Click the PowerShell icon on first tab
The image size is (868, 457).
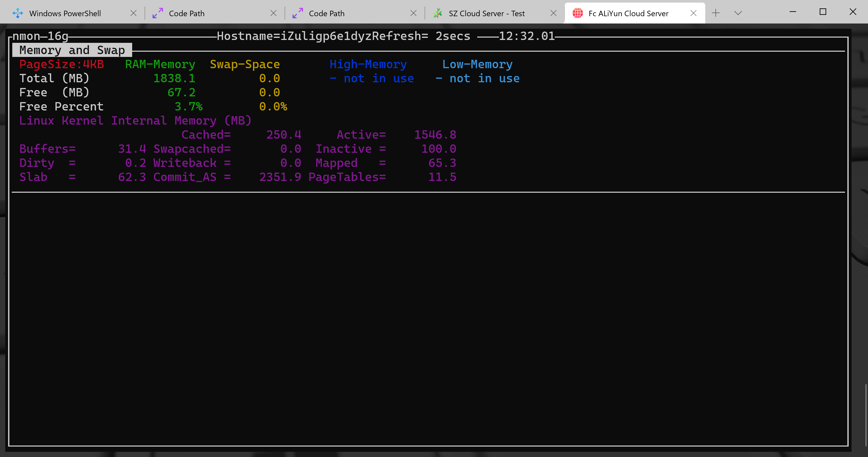point(18,13)
